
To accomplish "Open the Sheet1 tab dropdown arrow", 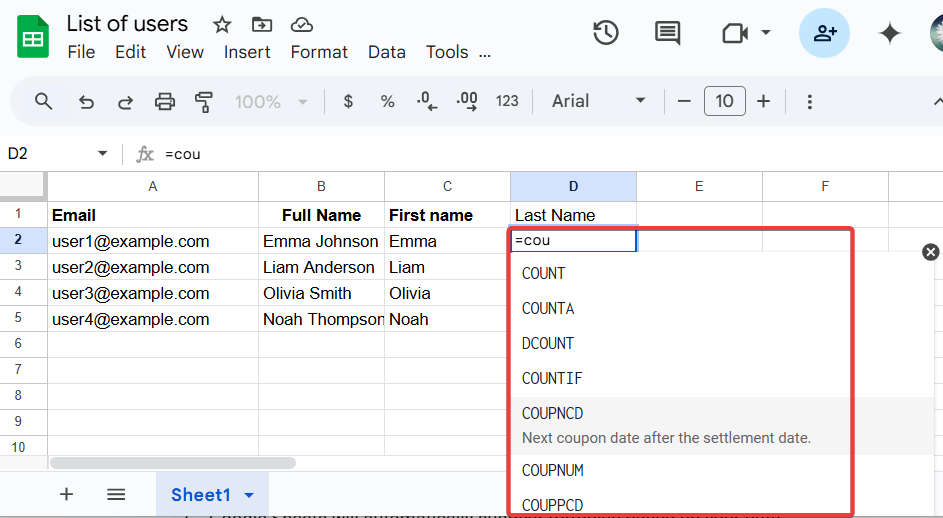I will 249,495.
